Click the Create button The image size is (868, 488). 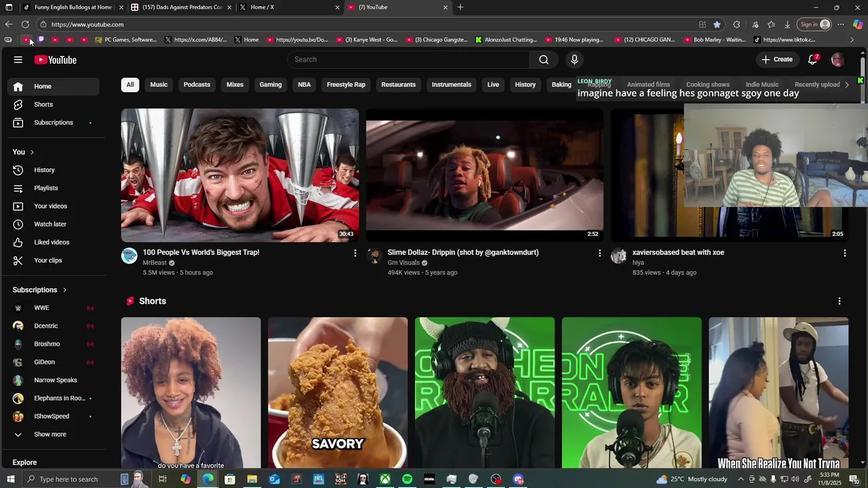[776, 60]
